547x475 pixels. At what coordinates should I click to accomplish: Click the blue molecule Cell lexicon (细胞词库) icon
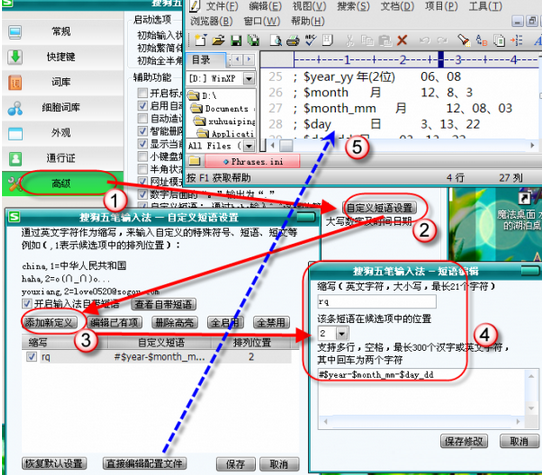[x=15, y=108]
